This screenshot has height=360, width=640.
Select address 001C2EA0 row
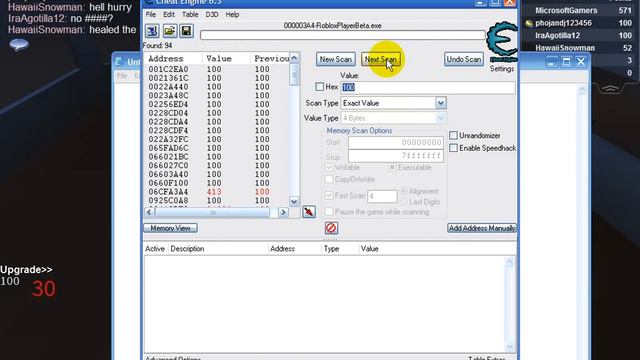point(216,69)
